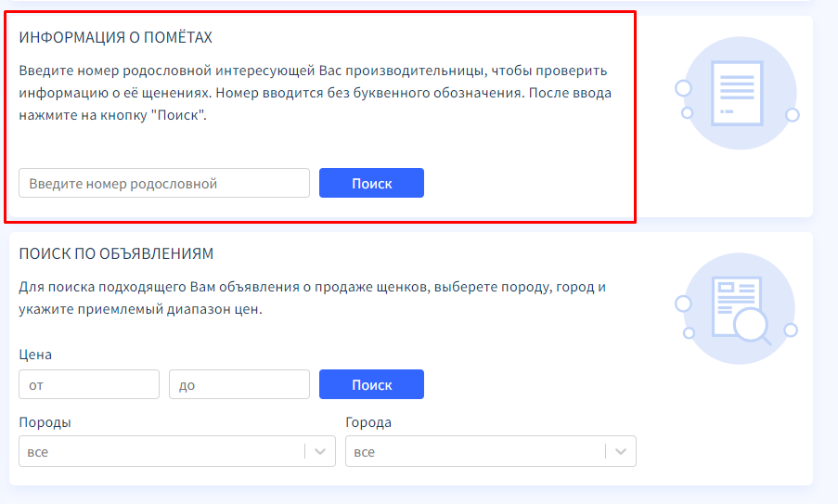Image resolution: width=838 pixels, height=504 pixels.
Task: Click the maximum price 'до' field
Action: coord(239,384)
